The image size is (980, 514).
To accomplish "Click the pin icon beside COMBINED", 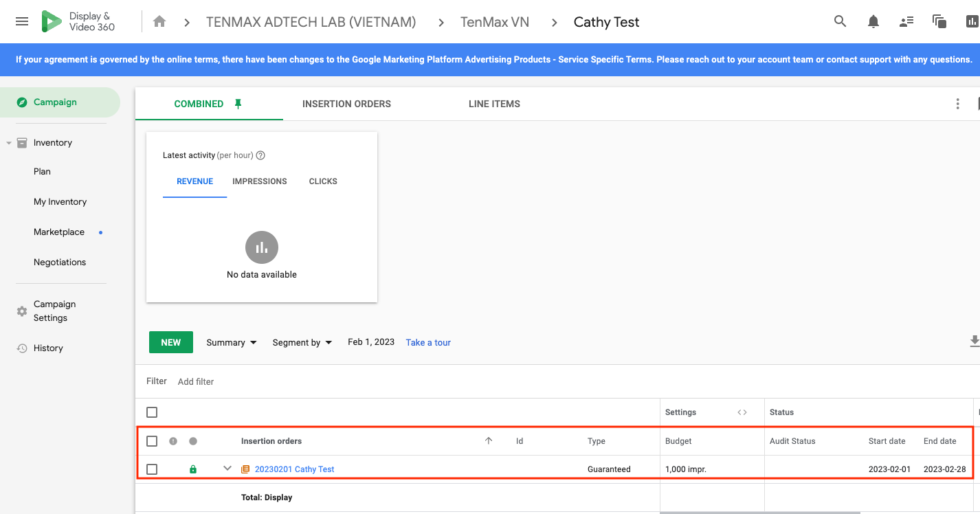I will pos(238,104).
